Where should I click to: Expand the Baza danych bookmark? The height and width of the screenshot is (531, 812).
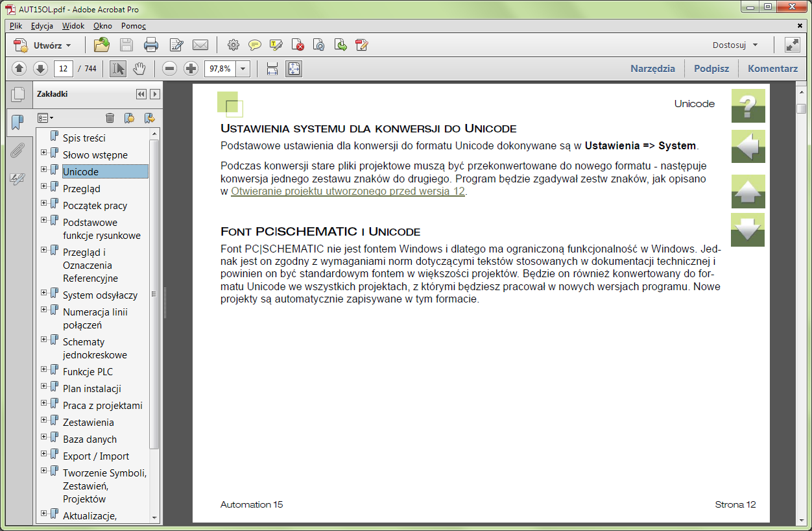coord(44,437)
